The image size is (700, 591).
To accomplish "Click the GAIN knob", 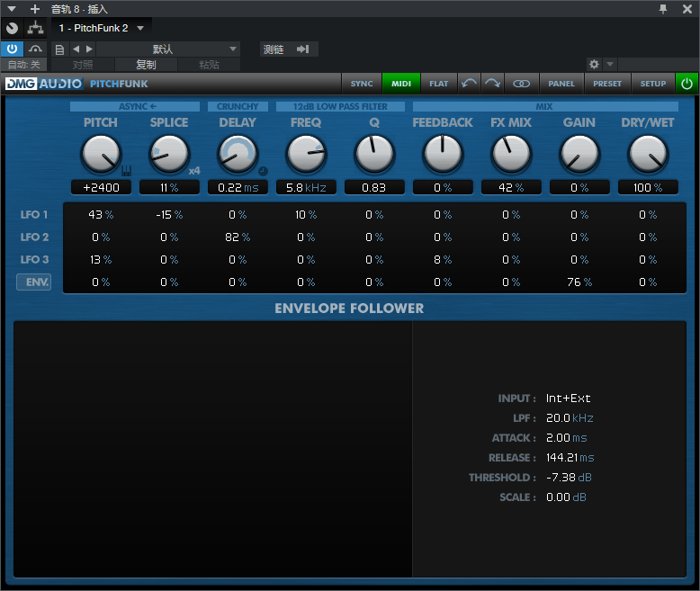I will coord(579,154).
